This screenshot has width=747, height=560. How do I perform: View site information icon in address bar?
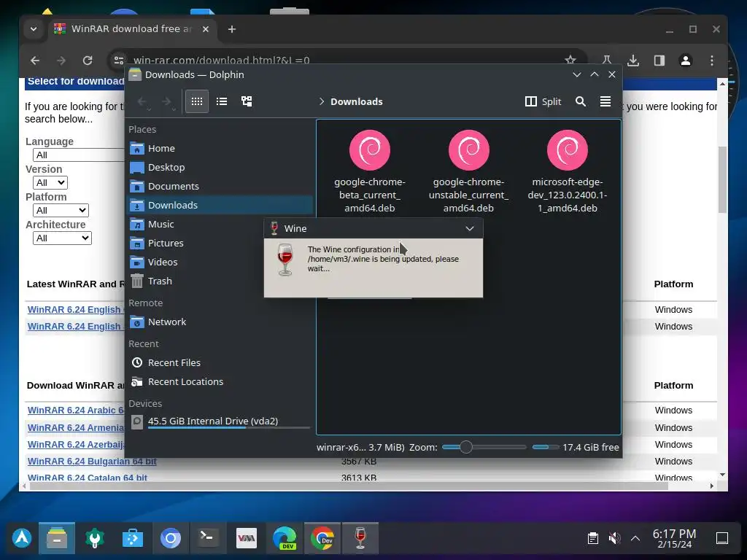pyautogui.click(x=118, y=61)
